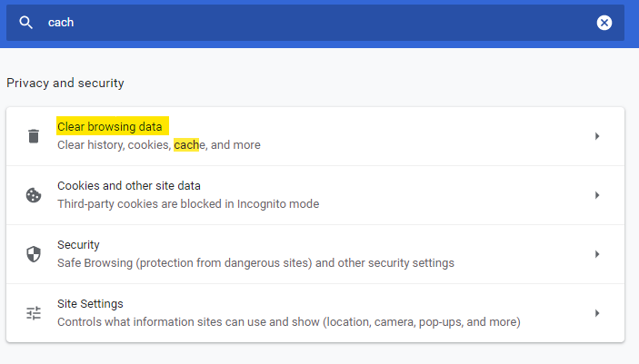Click the sliders icon for Site Settings
Image resolution: width=639 pixels, height=364 pixels.
pos(34,313)
